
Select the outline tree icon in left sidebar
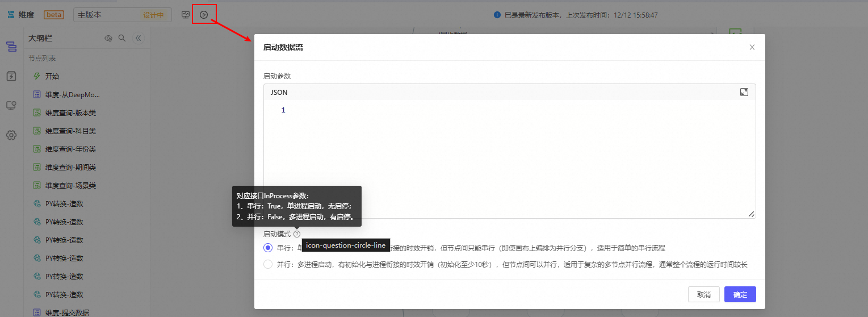[11, 47]
